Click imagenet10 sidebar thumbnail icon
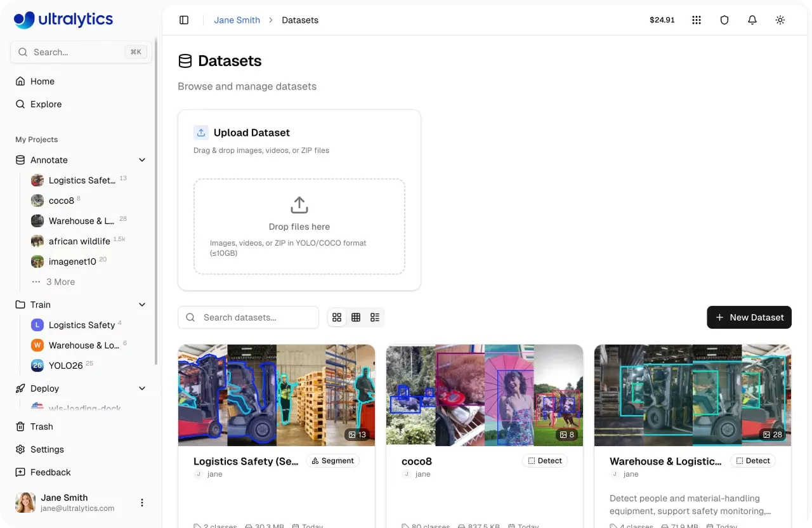 click(37, 261)
